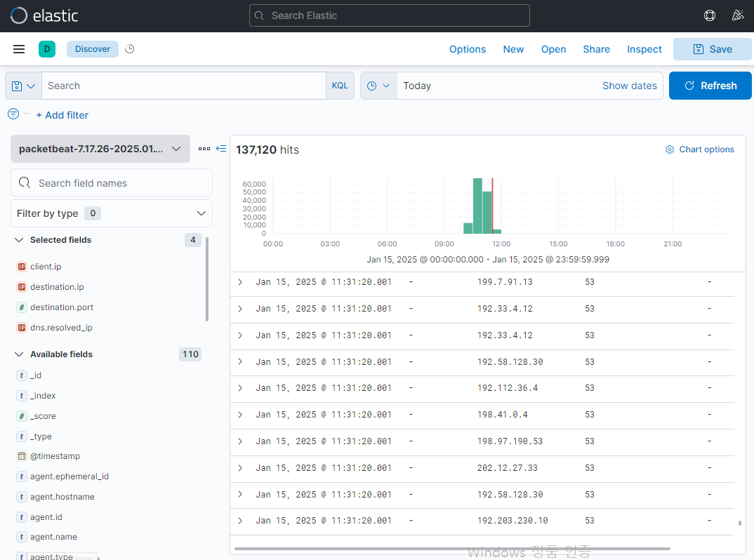This screenshot has height=560, width=754.
Task: Focus the Search Elastic box
Action: tap(390, 15)
